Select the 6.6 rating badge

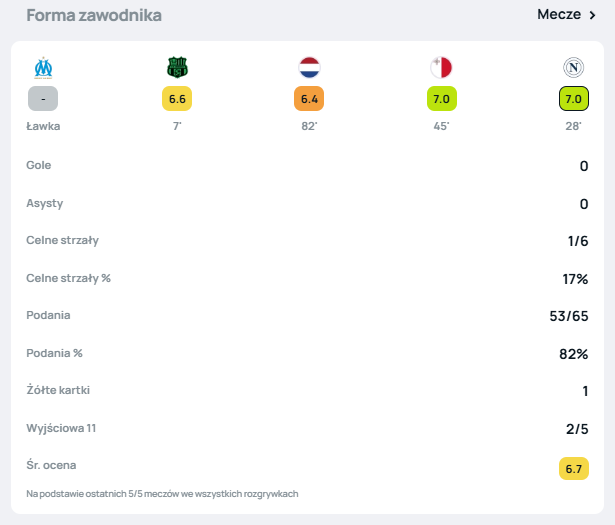point(177,99)
